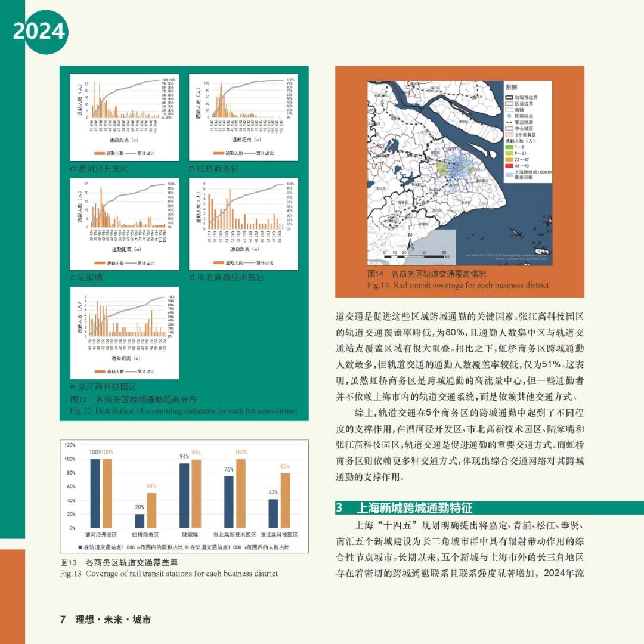
Task: Click the 区县边界 legend symbol
Action: (509, 104)
